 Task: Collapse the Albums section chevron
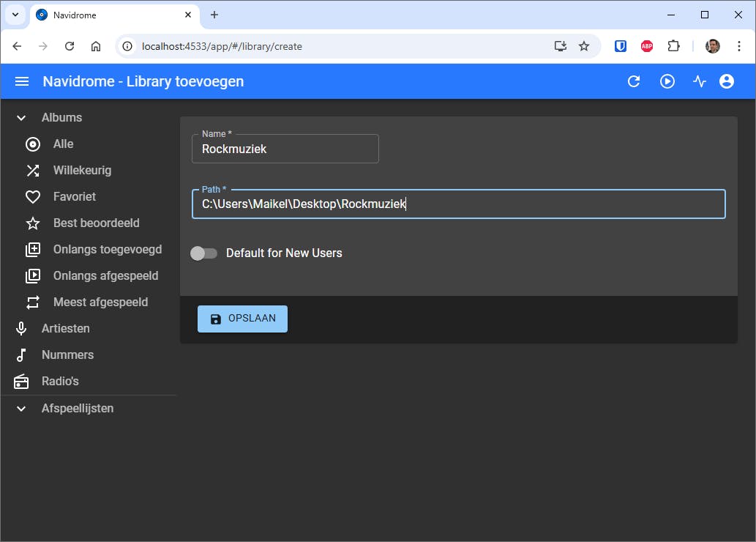pos(21,118)
